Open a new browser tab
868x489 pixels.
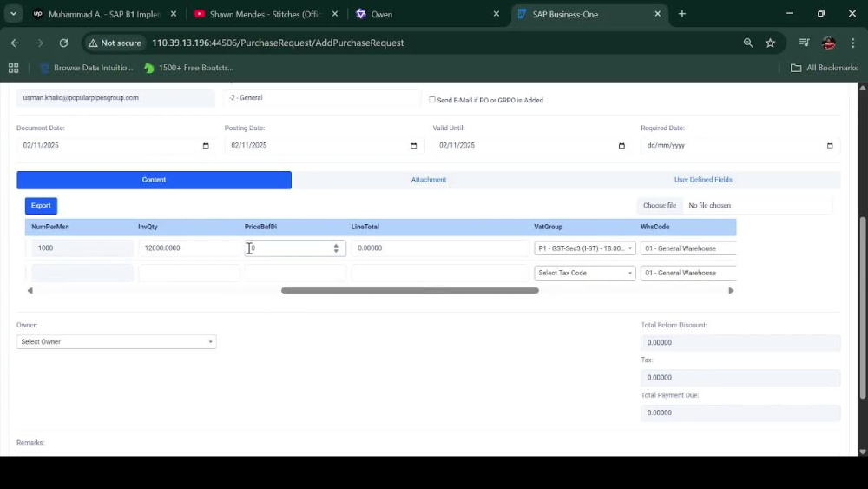pos(682,14)
